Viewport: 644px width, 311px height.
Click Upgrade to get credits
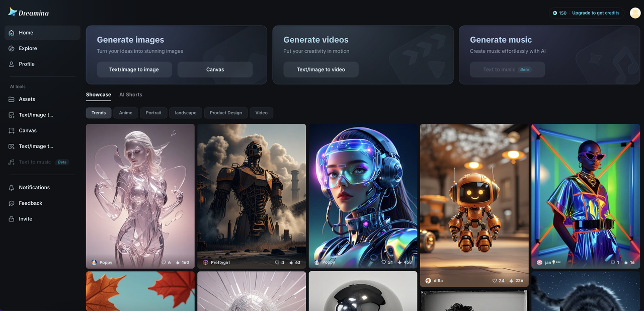click(596, 13)
